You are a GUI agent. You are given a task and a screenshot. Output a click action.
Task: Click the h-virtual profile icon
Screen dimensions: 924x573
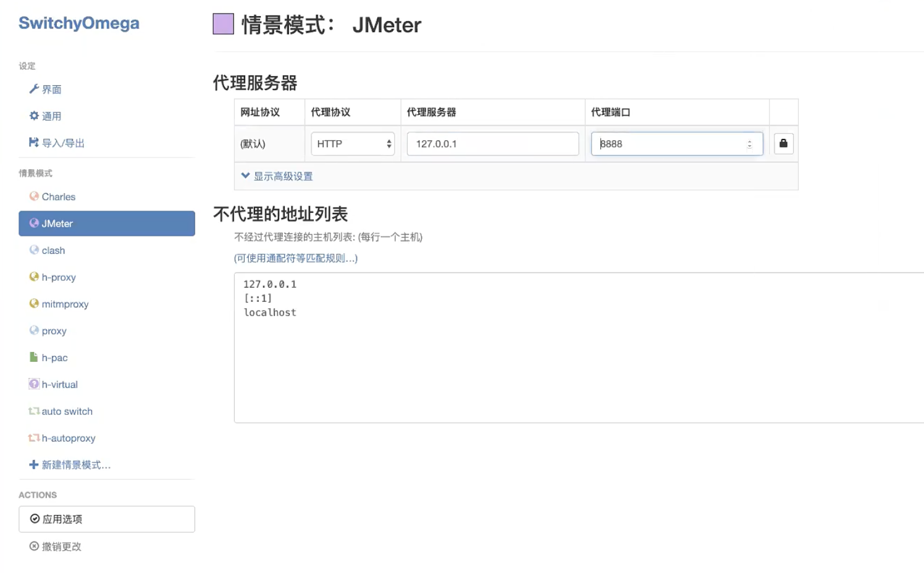click(x=34, y=384)
